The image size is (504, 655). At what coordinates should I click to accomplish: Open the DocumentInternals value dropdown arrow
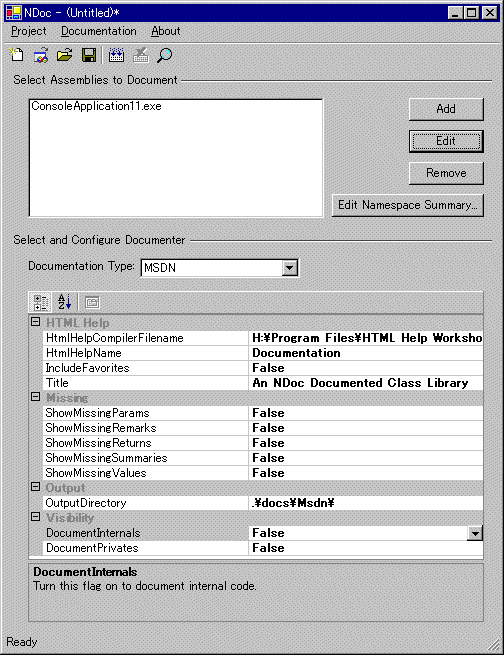475,533
